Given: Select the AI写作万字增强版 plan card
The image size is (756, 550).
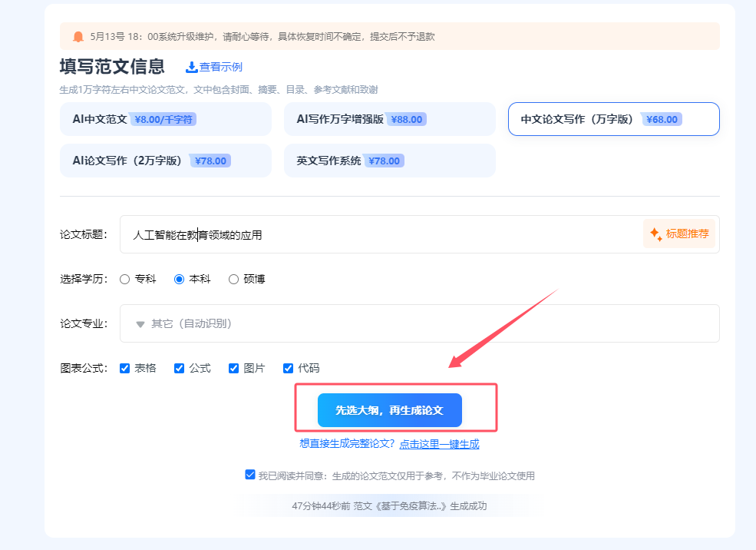Looking at the screenshot, I should click(x=390, y=119).
